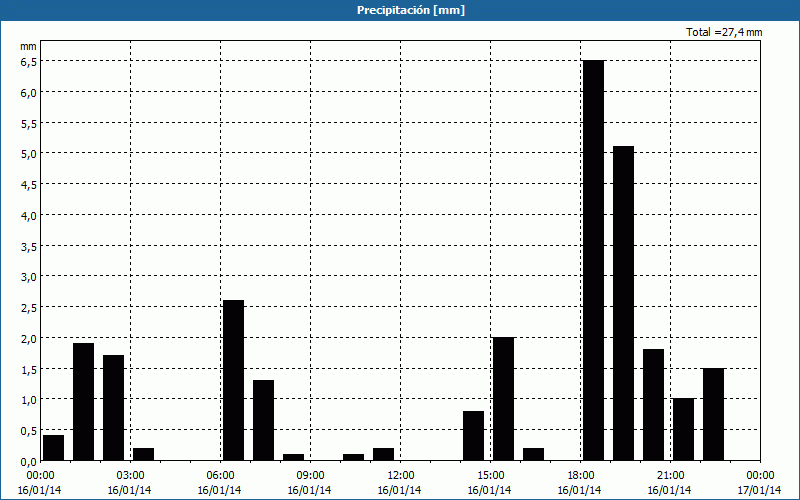Click the 03:00 x-axis time label
800x500 pixels.
[x=130, y=476]
